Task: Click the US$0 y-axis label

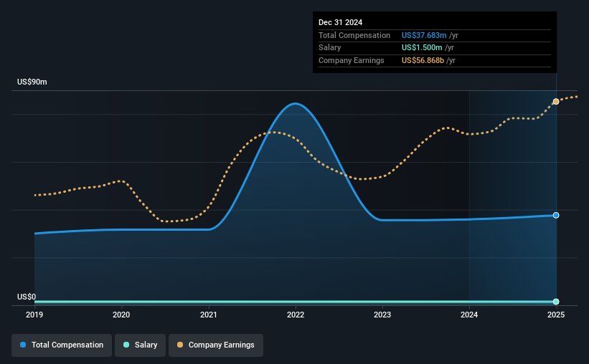Action: coord(27,297)
